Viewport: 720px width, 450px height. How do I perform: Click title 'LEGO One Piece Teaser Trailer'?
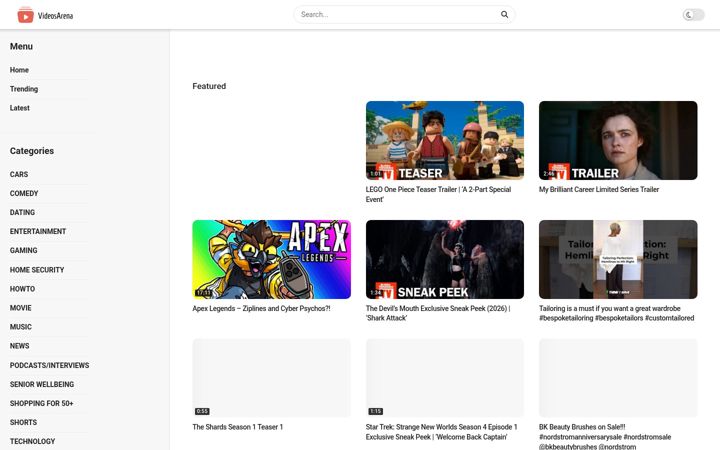click(x=439, y=194)
